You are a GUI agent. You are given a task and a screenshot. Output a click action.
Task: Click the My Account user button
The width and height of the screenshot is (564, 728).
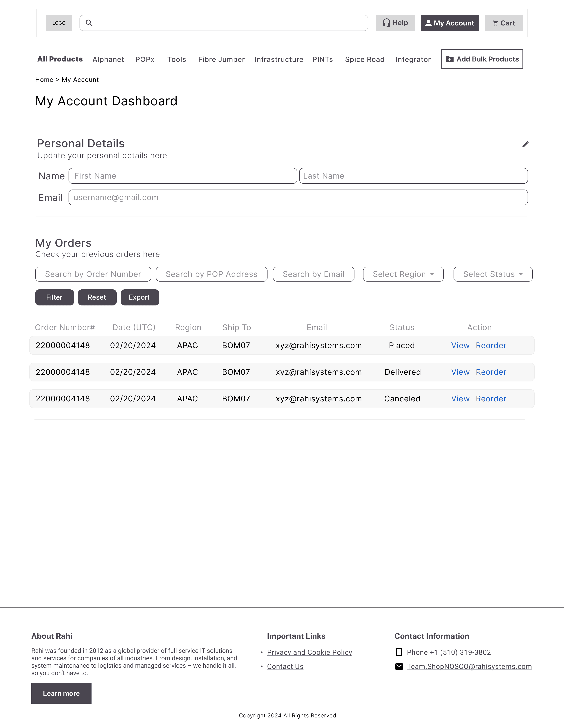[x=449, y=23]
